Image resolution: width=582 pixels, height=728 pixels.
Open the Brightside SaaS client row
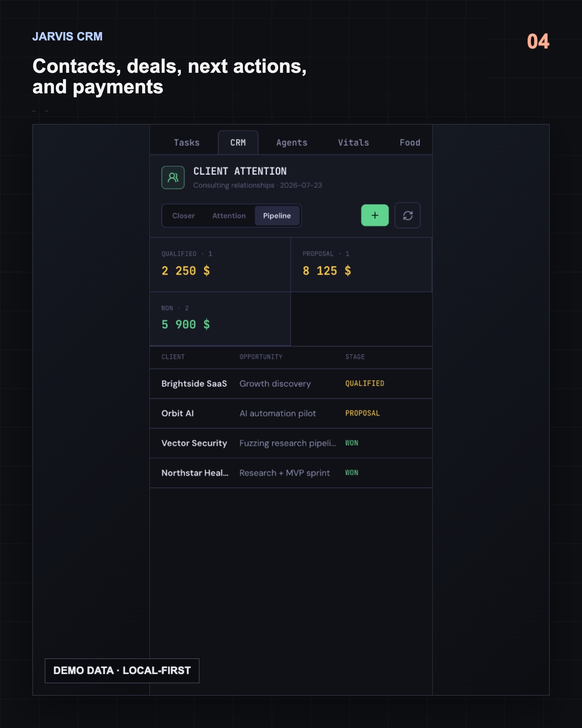[x=291, y=384]
